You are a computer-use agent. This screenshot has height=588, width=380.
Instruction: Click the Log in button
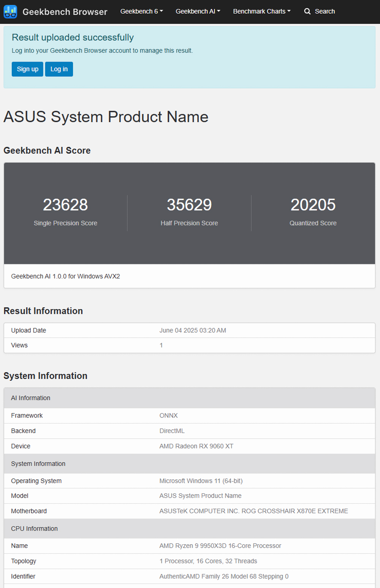pos(59,69)
